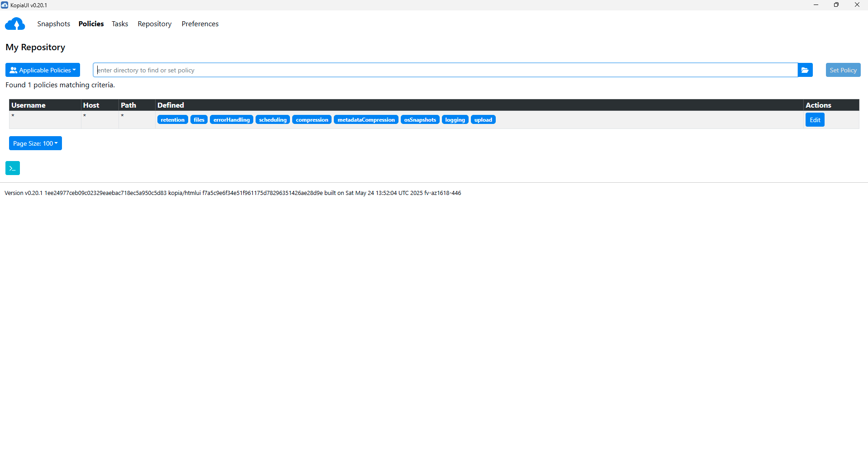
Task: Click the logging badge
Action: [455, 120]
